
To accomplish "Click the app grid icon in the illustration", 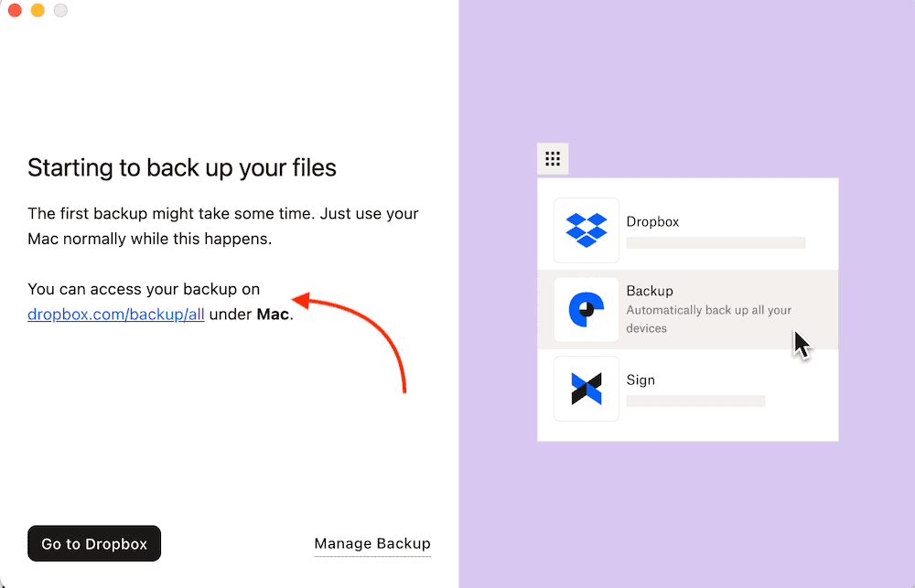I will point(553,159).
